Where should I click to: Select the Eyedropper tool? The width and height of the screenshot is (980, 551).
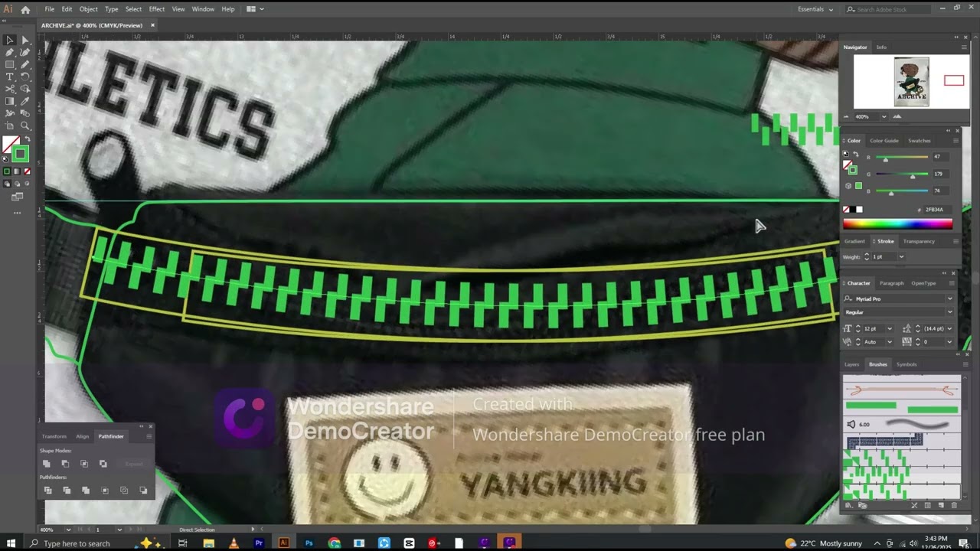24,101
